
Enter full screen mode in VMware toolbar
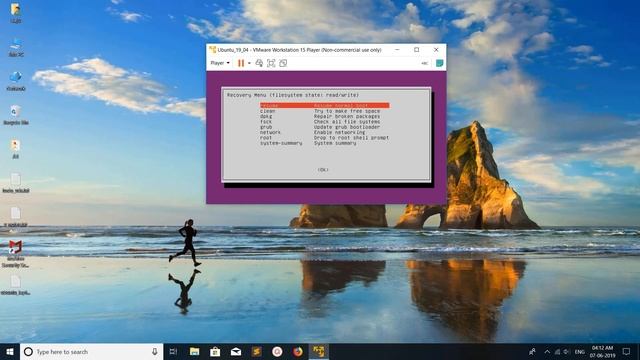[x=271, y=63]
